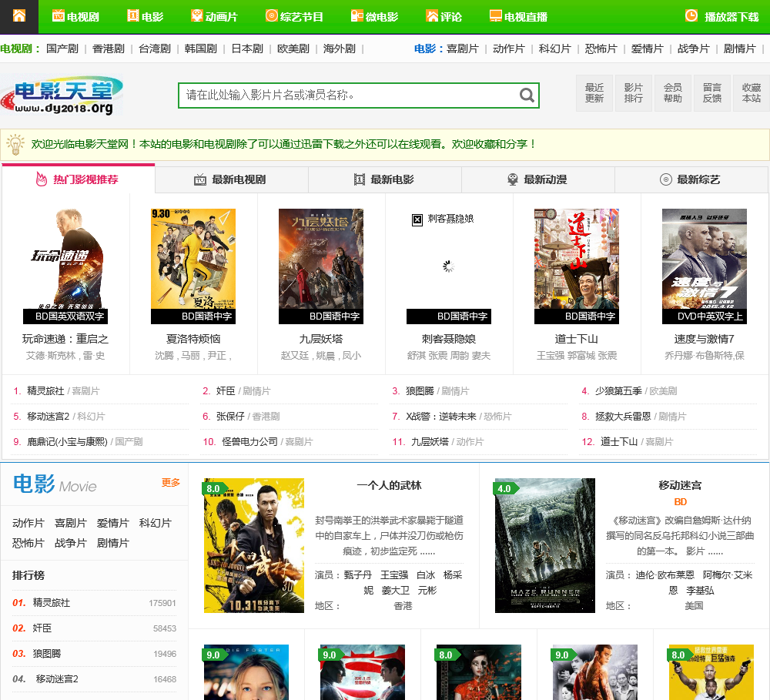Select 恐怖片 in Movie sidebar
Image resolution: width=770 pixels, height=700 pixels.
[28, 544]
